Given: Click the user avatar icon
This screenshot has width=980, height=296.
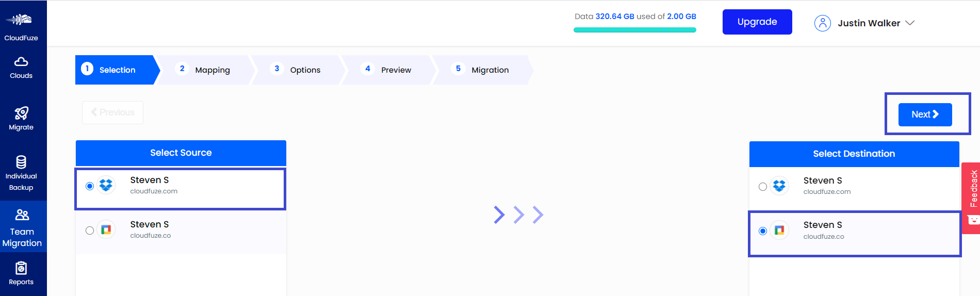Looking at the screenshot, I should coord(823,23).
